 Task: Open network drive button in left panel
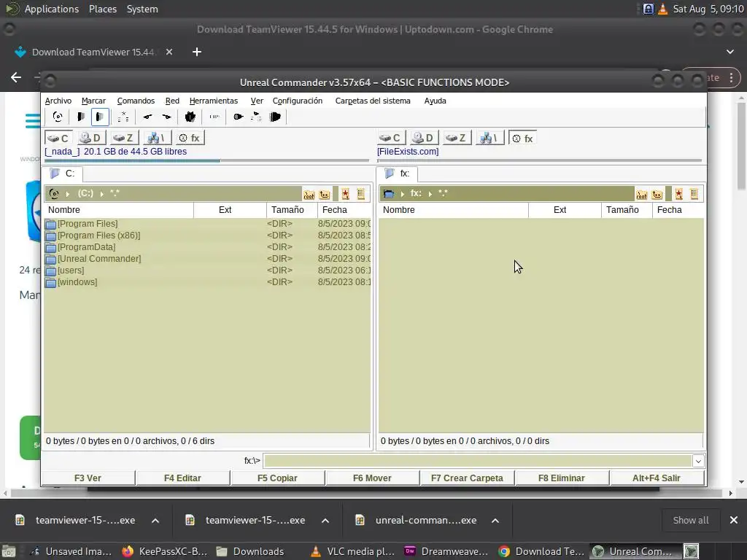click(x=157, y=138)
